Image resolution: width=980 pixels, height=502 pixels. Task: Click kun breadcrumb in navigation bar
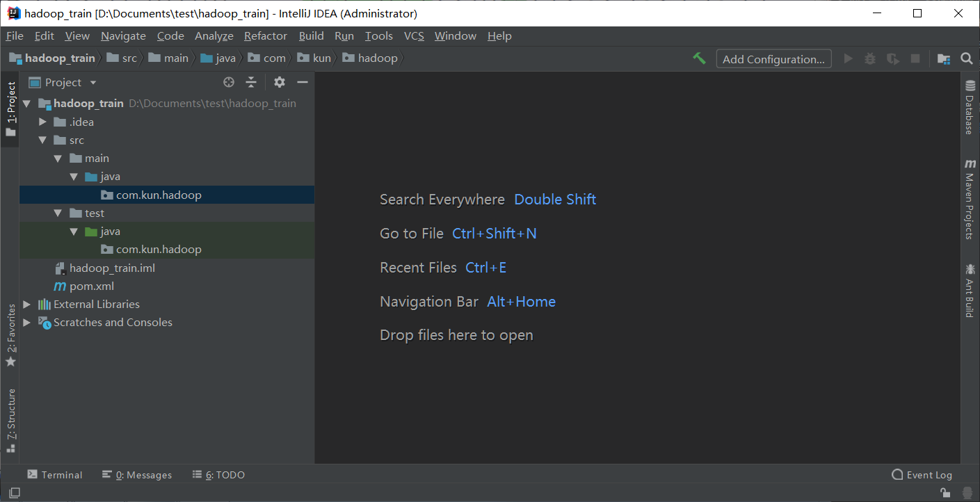pos(314,58)
